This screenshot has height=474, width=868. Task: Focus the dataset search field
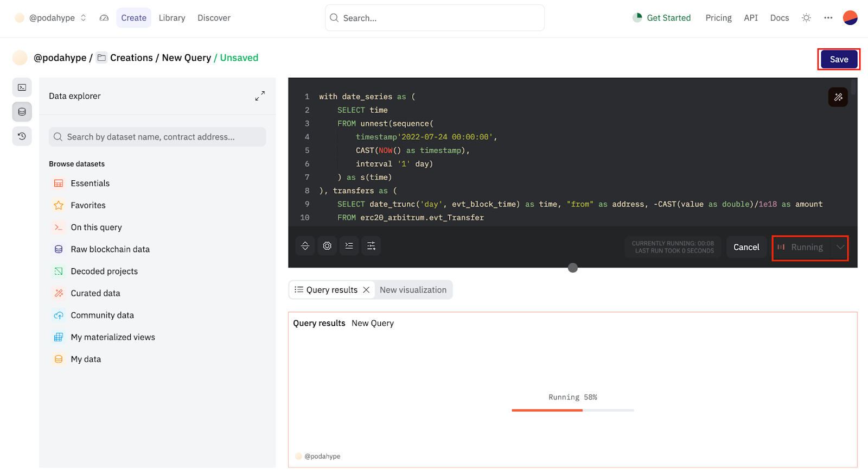(157, 137)
